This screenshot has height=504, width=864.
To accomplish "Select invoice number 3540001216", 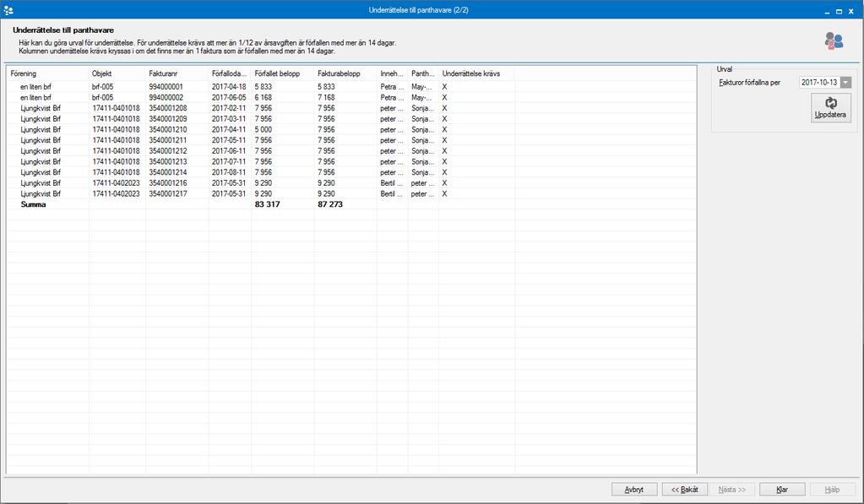I will click(x=168, y=183).
